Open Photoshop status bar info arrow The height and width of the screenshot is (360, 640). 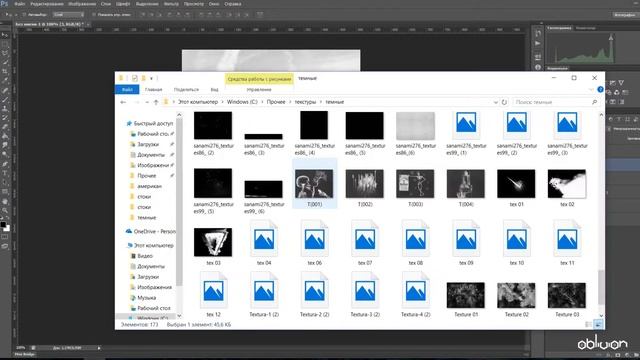point(99,348)
